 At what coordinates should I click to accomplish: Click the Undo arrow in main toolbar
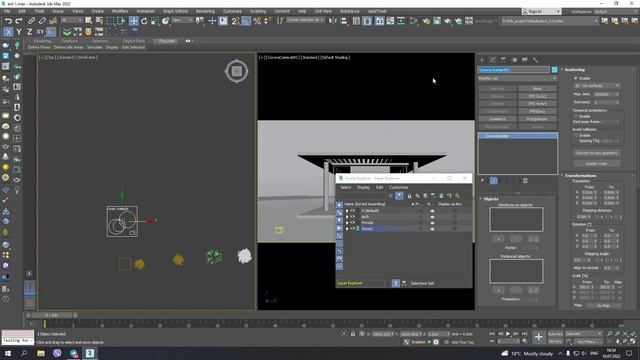(8, 21)
